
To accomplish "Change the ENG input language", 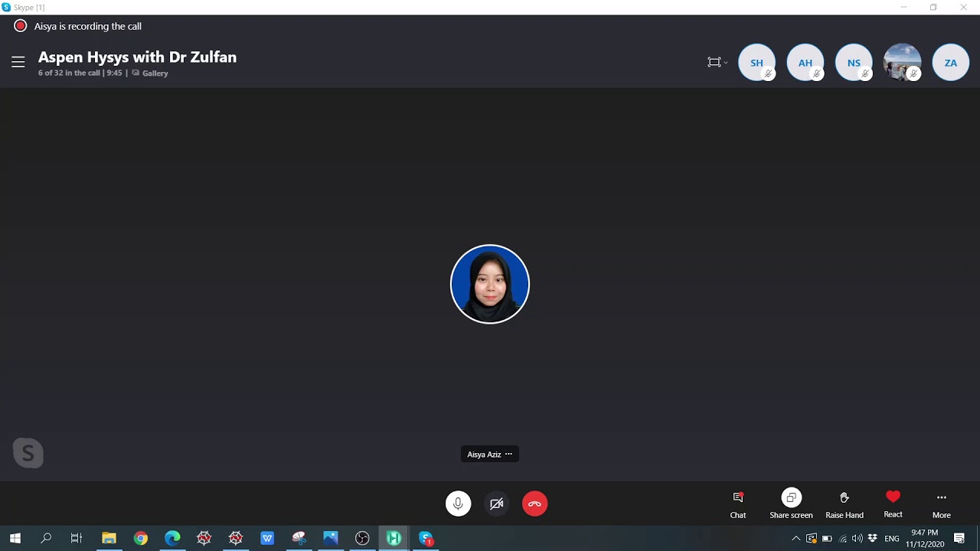I will coord(892,539).
